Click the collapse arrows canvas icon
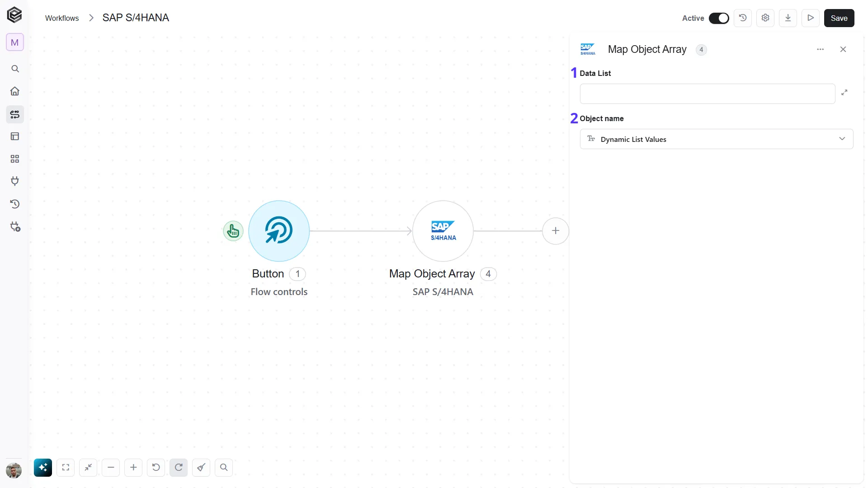Viewport: 868px width, 488px height. (88, 468)
